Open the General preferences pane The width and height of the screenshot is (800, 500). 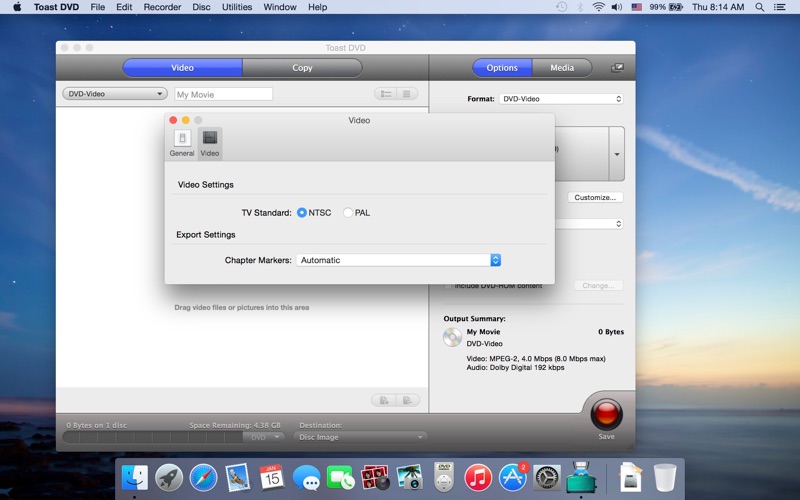tap(182, 143)
